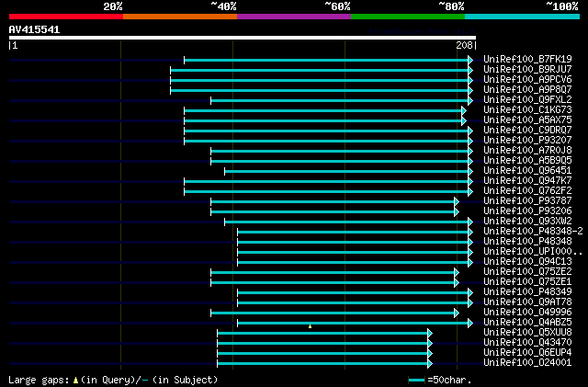Select the UniRef100_Q96451 entry
Viewport: 588px width, 387px height.
527,171
